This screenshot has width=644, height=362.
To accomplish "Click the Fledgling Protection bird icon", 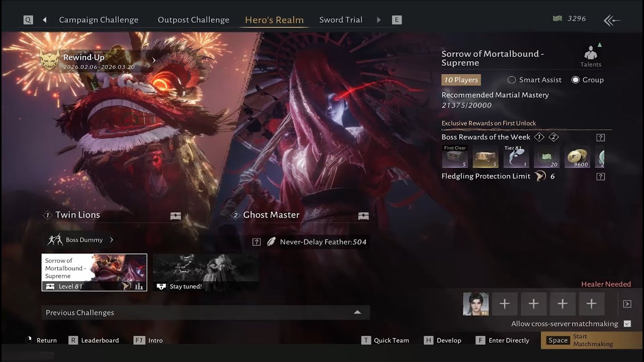I will point(540,176).
